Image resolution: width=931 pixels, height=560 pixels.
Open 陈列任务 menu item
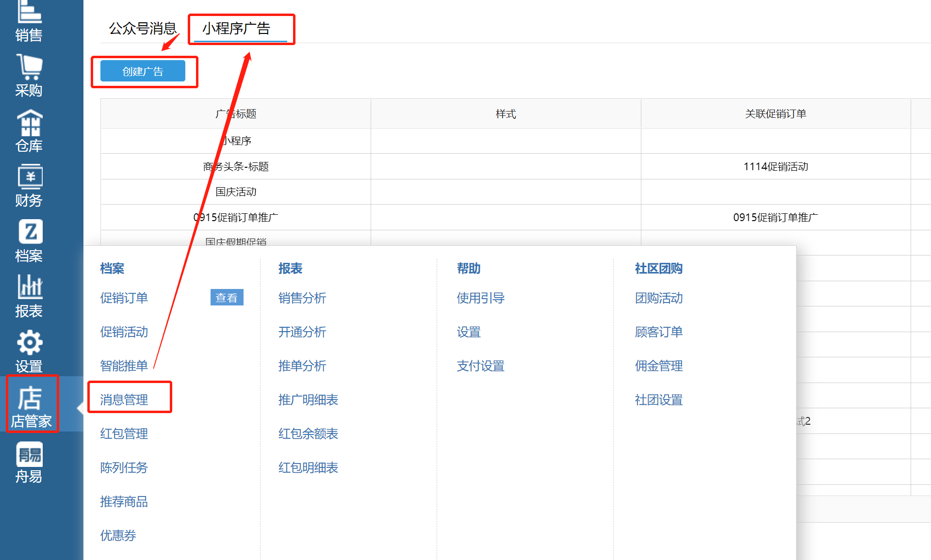(124, 467)
